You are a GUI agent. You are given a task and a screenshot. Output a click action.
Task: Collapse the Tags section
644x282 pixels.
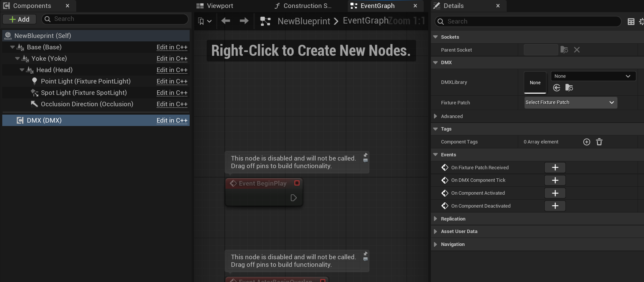(435, 129)
